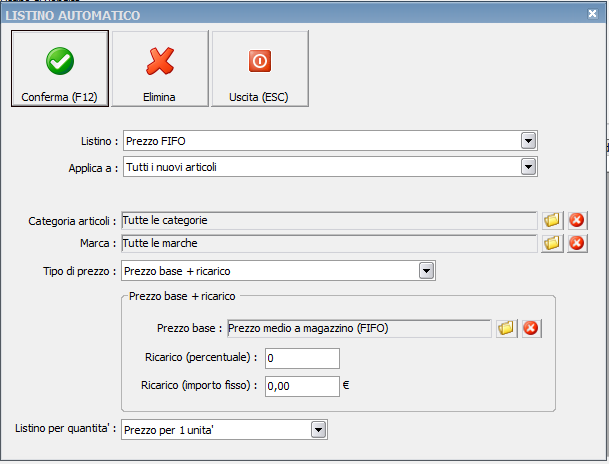
Task: Click the Categoria articoli text field
Action: pos(329,221)
